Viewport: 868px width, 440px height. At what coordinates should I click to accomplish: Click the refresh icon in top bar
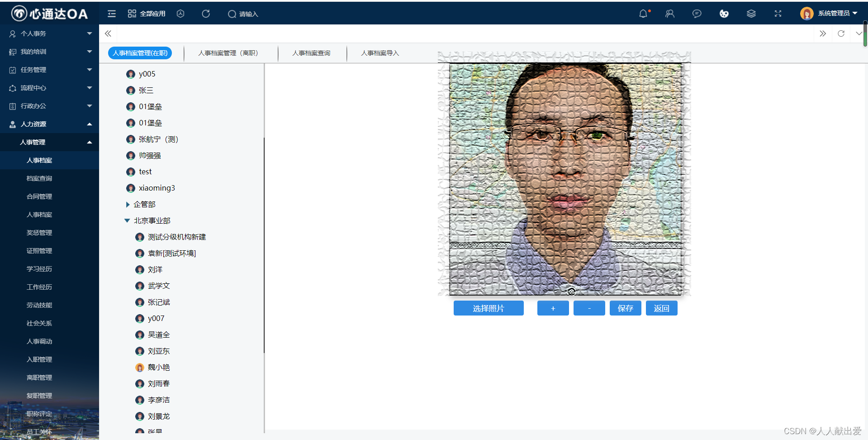click(x=206, y=14)
